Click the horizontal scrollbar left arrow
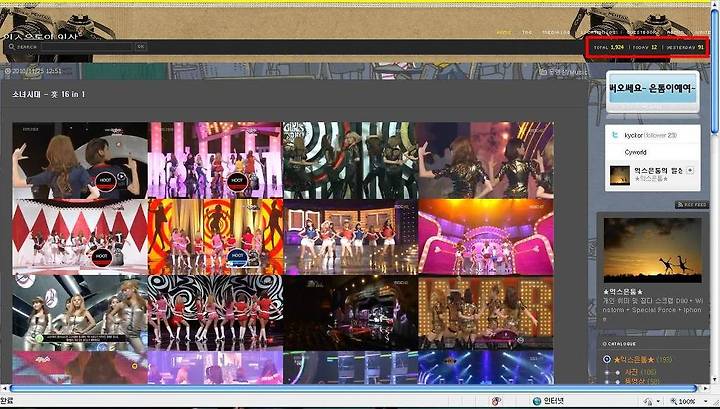720x409 pixels. [x=4, y=389]
